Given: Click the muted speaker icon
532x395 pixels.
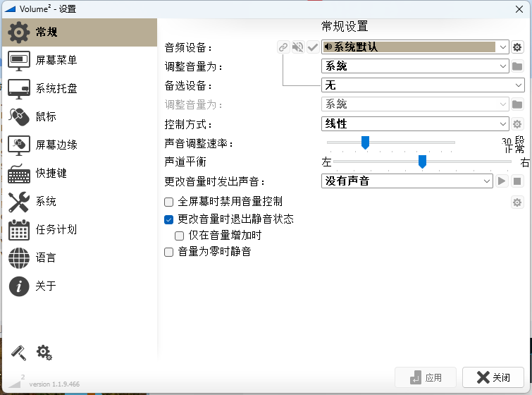Looking at the screenshot, I should pos(298,47).
